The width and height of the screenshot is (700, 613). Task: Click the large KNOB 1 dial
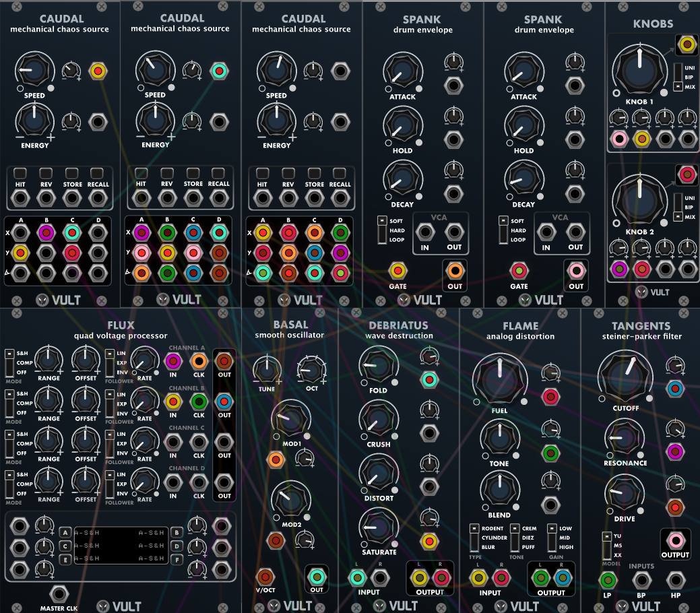639,71
